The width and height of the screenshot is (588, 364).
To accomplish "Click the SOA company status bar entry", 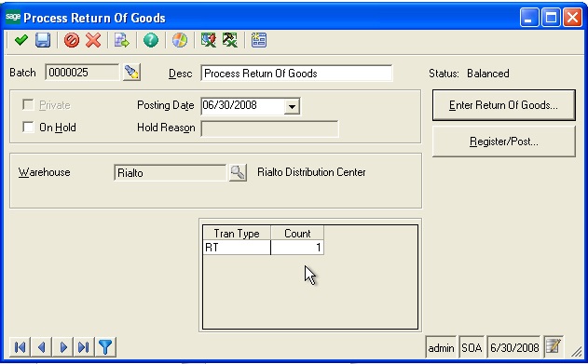I will tap(472, 347).
